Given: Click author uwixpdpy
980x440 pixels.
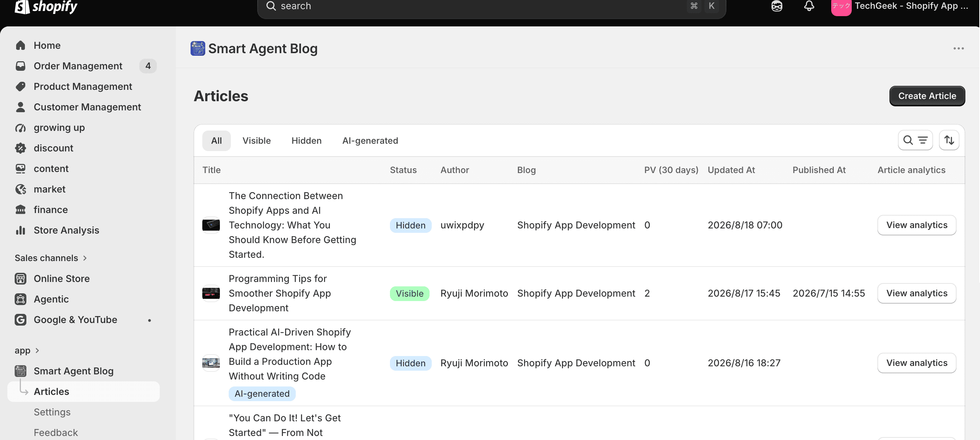Looking at the screenshot, I should pos(462,225).
